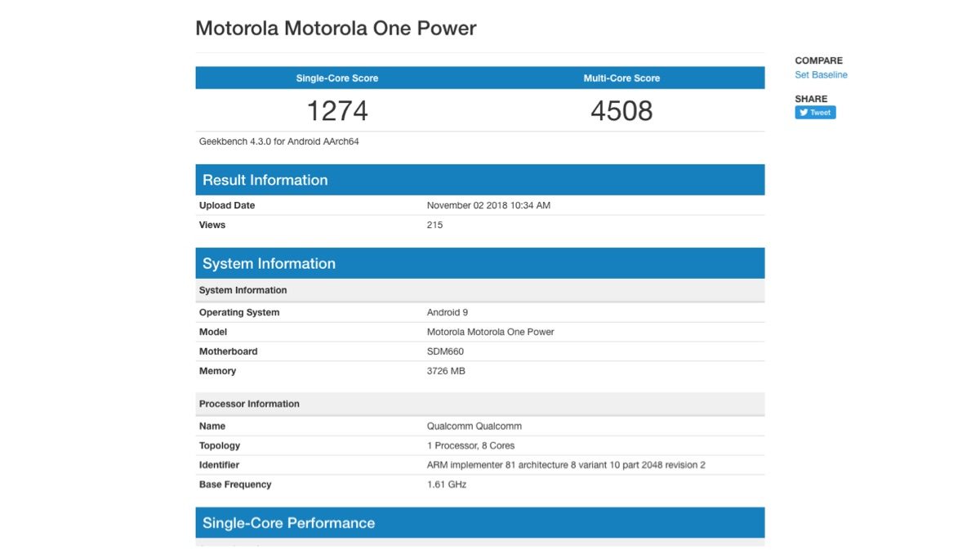The height and width of the screenshot is (550, 980).
Task: Select the 3726 MB memory value
Action: pyautogui.click(x=446, y=372)
